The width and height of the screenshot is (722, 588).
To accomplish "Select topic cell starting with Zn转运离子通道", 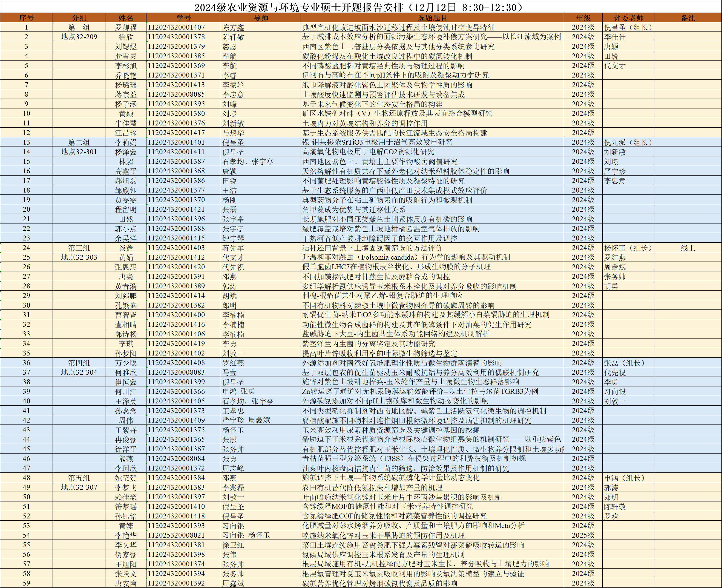I will point(420,391).
